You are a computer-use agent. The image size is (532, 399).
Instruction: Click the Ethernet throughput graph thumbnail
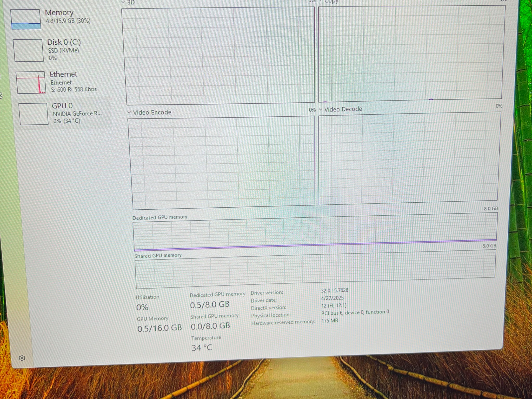point(31,82)
